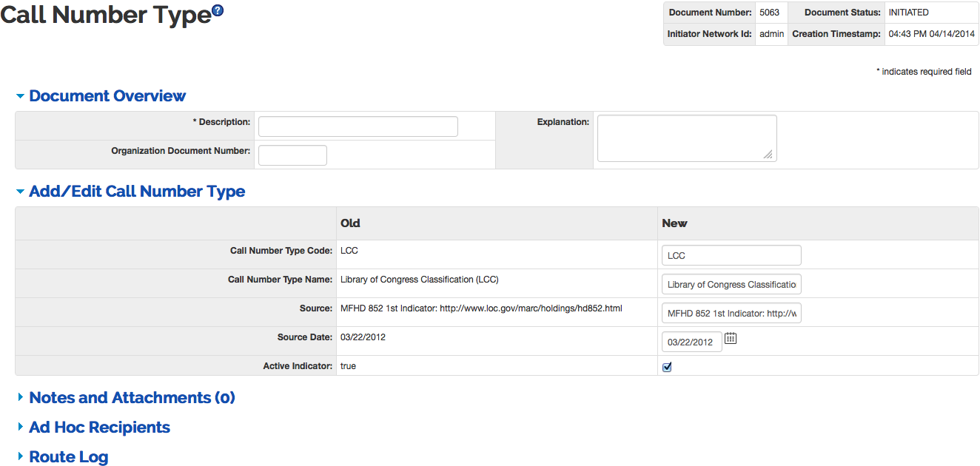This screenshot has width=980, height=466.
Task: Focus the Description input field
Action: [x=358, y=126]
